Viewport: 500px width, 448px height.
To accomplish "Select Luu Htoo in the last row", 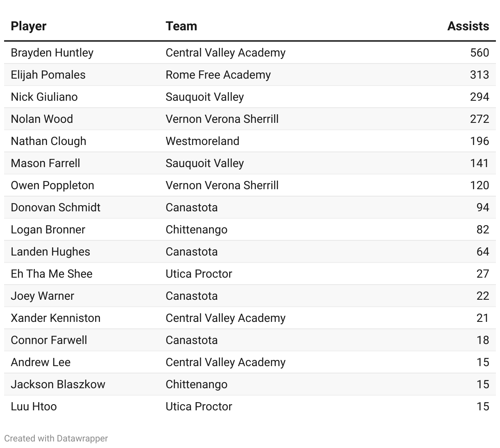I will (34, 407).
